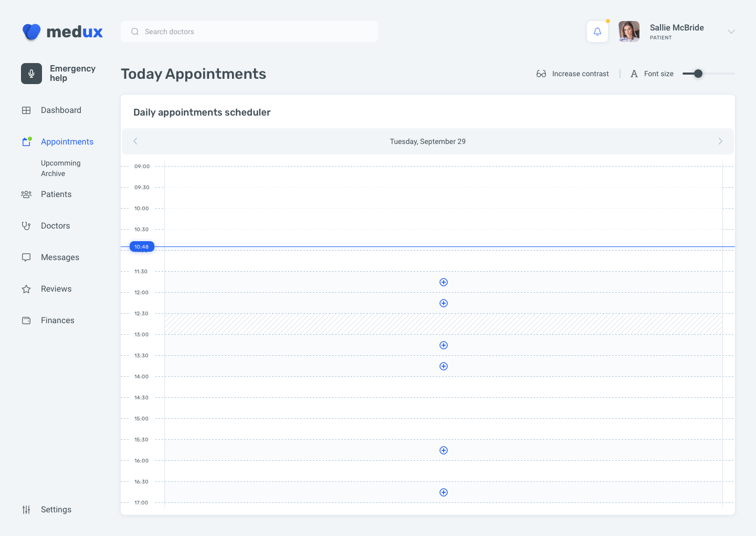Open the Doctors section
The height and width of the screenshot is (536, 756).
click(55, 226)
